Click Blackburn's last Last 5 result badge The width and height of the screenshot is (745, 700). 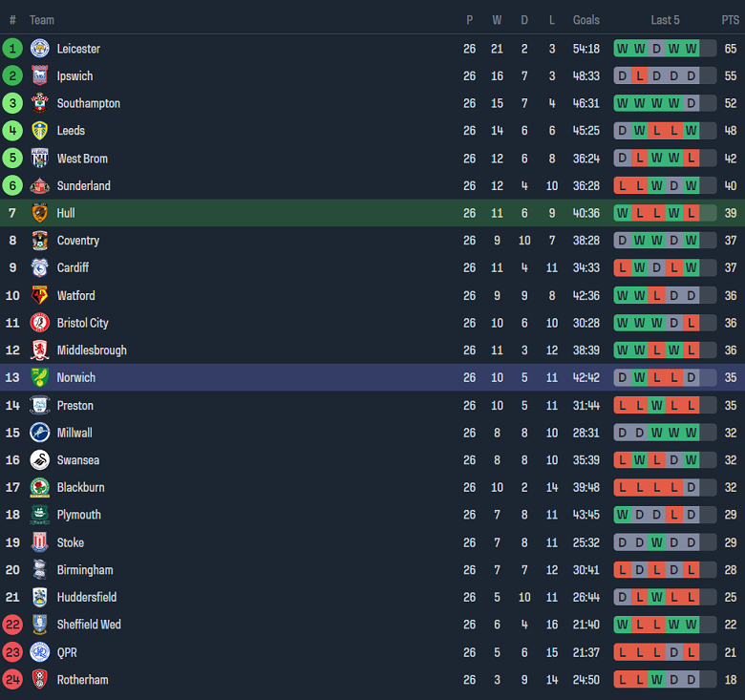[x=692, y=488]
